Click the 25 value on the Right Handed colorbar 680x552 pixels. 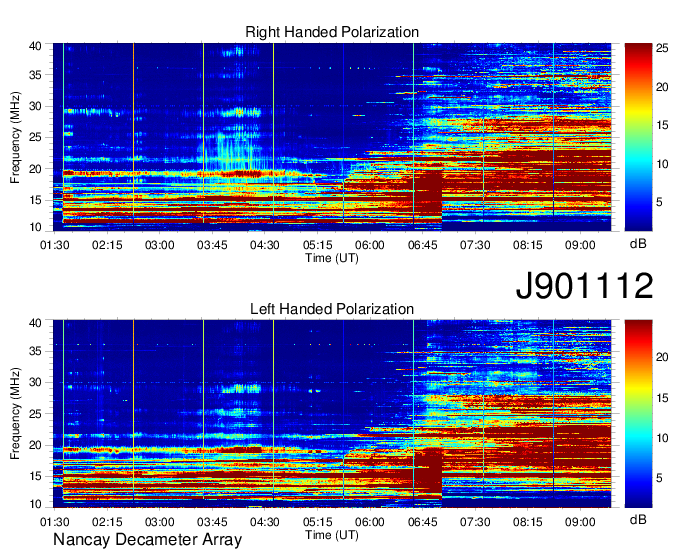[x=662, y=48]
